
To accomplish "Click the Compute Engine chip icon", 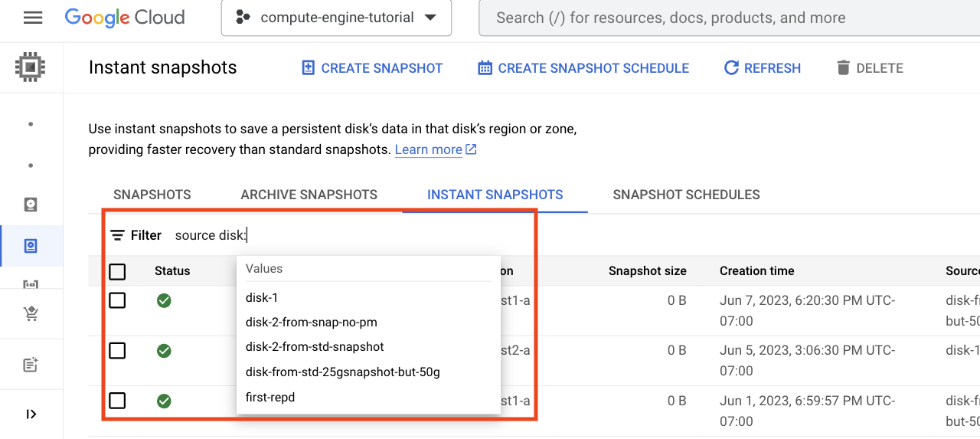I will (31, 68).
